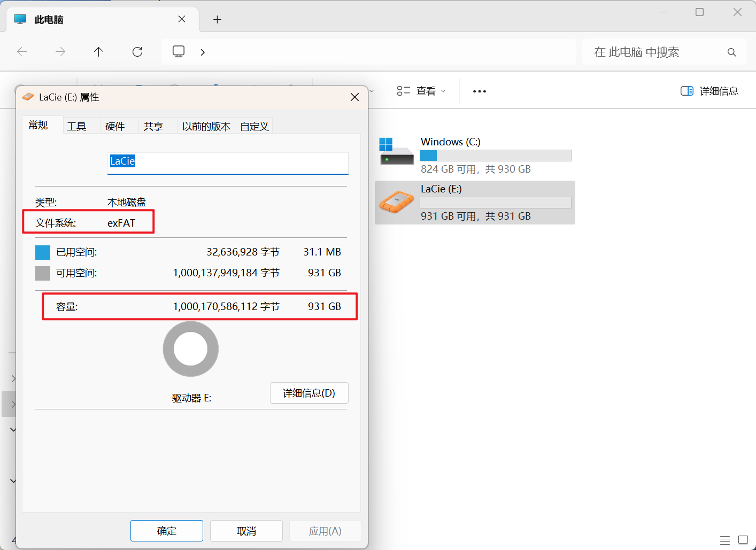Open a new Explorer tab with plus
756x550 pixels.
(x=217, y=20)
